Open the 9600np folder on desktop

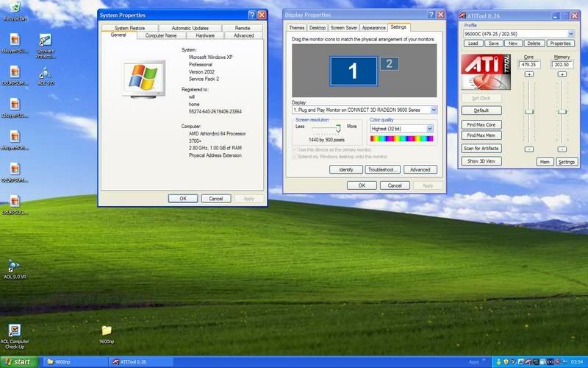(x=106, y=330)
